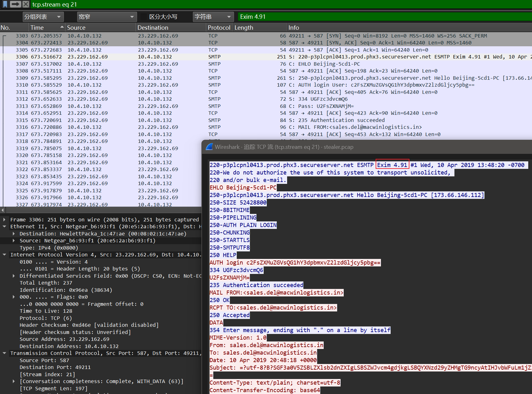Image resolution: width=532 pixels, height=394 pixels.
Task: Expand Destination: HewlettPacka_1c:47:ae node
Action: click(14, 234)
